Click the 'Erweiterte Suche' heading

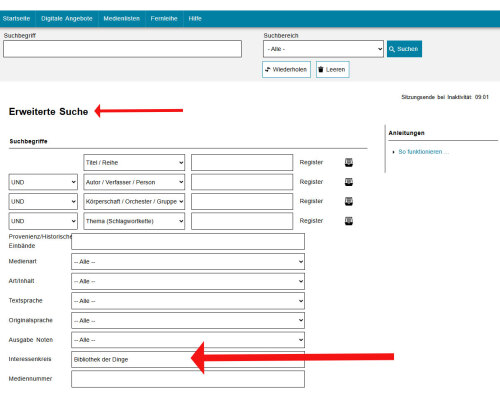[48, 112]
